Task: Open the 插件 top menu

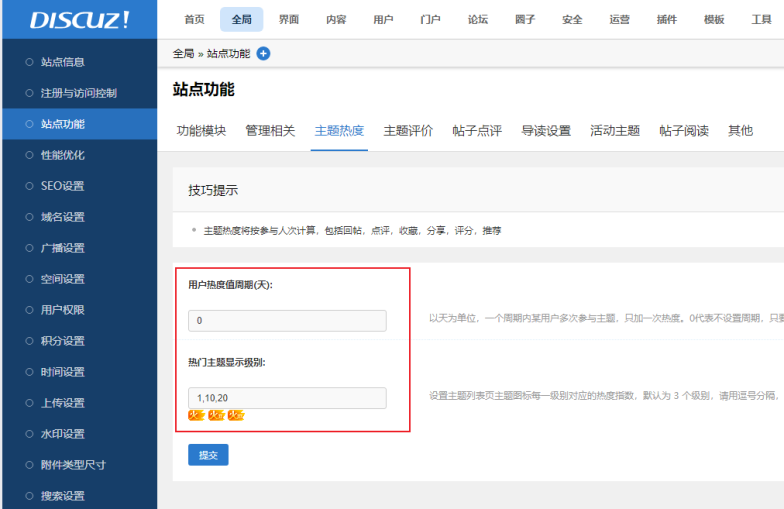Action: point(667,20)
